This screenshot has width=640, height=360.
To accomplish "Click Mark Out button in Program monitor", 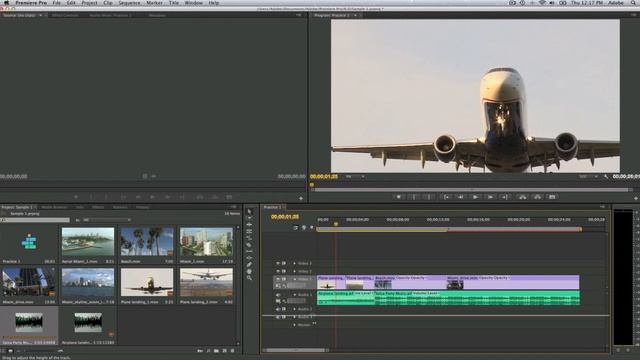I will point(429,197).
